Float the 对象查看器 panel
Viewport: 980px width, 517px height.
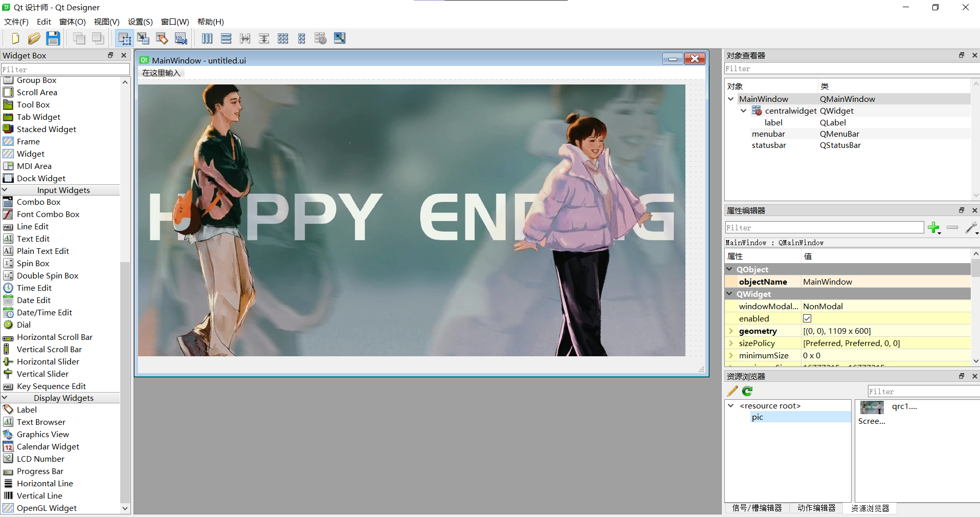962,55
